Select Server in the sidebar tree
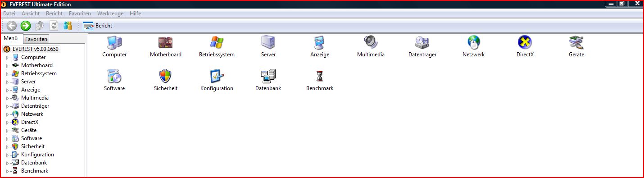644x178 pixels. [x=28, y=82]
